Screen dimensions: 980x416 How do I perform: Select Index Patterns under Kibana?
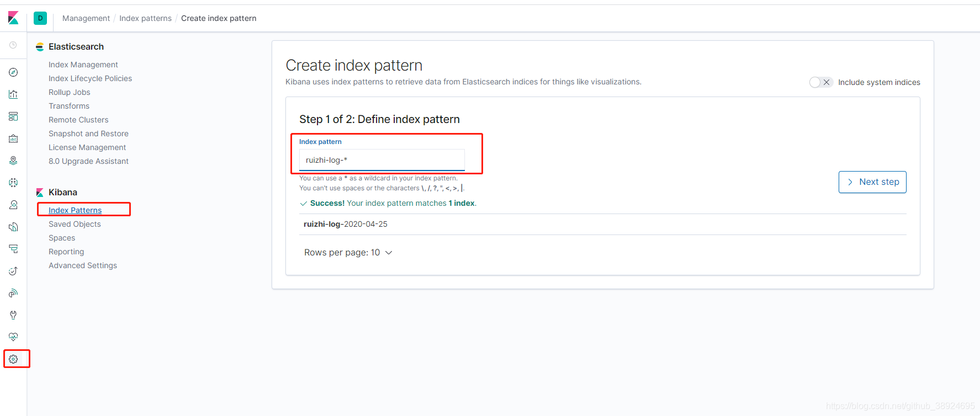pyautogui.click(x=75, y=210)
